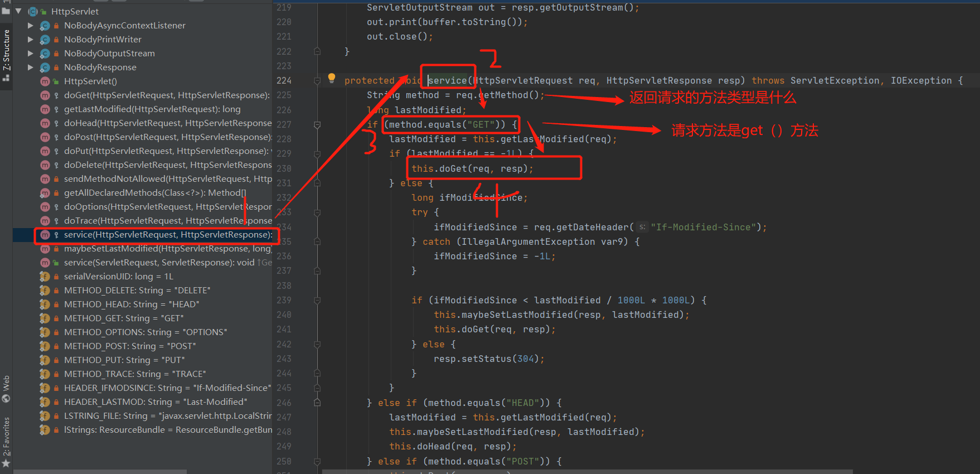Image resolution: width=980 pixels, height=474 pixels.
Task: Click the HttpServlet class icon
Action: pyautogui.click(x=33, y=11)
